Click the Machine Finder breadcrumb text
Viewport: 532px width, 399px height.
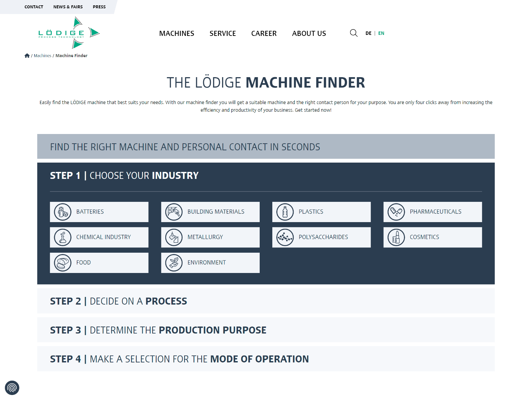(x=71, y=56)
